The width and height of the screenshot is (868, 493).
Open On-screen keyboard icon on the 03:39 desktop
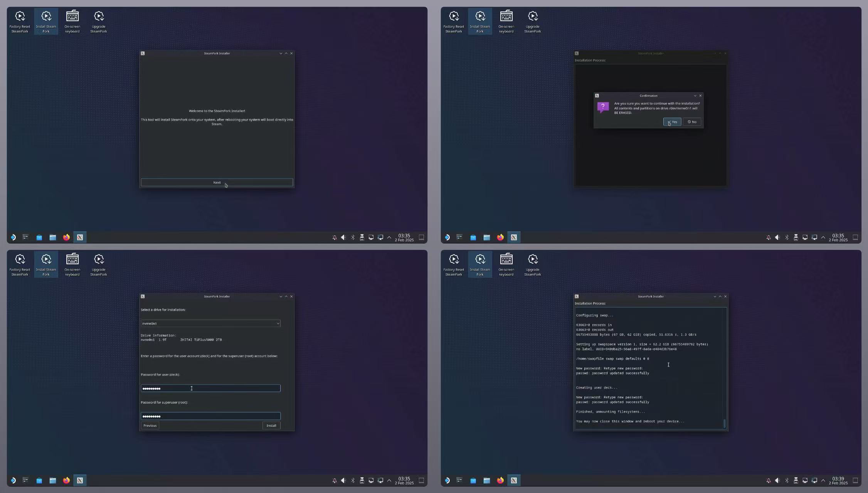[506, 265]
